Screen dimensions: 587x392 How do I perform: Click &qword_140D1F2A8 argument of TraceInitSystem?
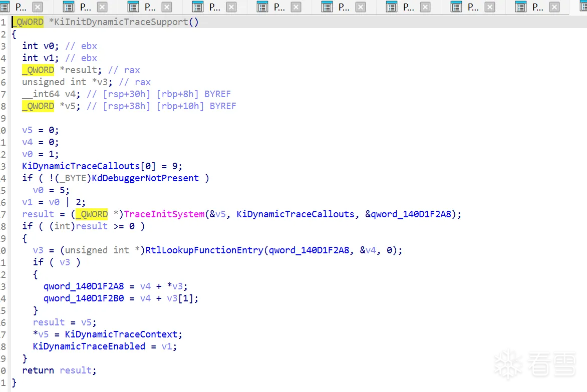coord(408,214)
